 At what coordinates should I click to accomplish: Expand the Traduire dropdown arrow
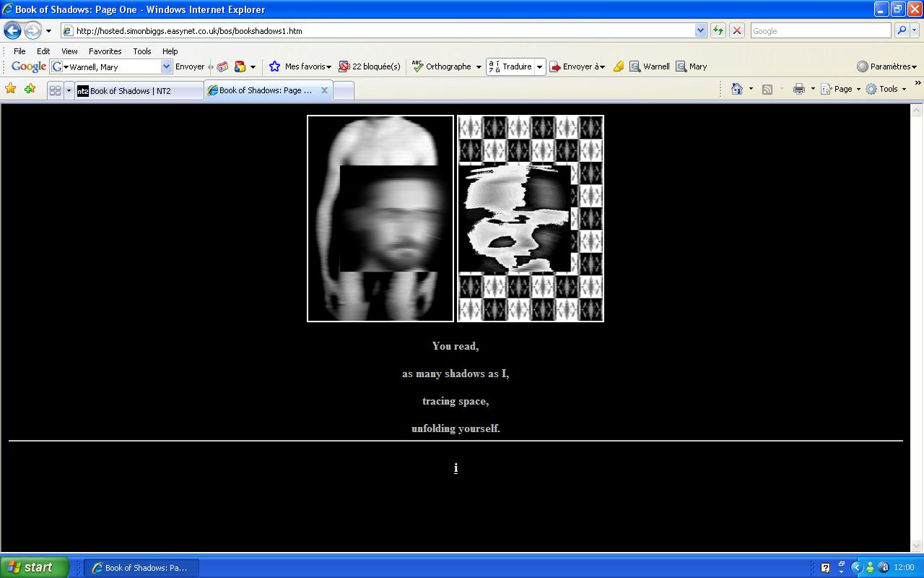coord(539,67)
